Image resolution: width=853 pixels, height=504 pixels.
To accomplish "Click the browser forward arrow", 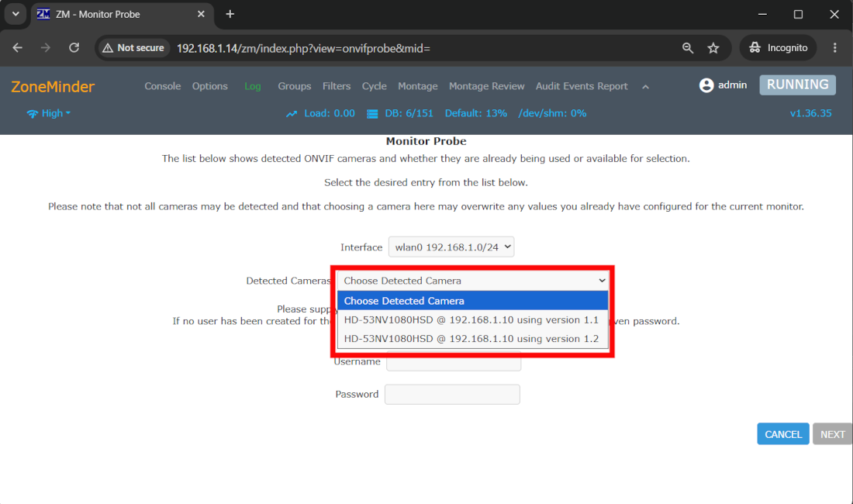I will coord(45,48).
